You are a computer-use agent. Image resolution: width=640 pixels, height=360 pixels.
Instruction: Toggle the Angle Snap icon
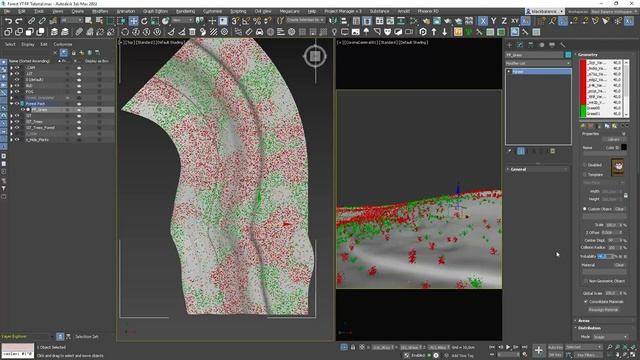pyautogui.click(x=246, y=21)
